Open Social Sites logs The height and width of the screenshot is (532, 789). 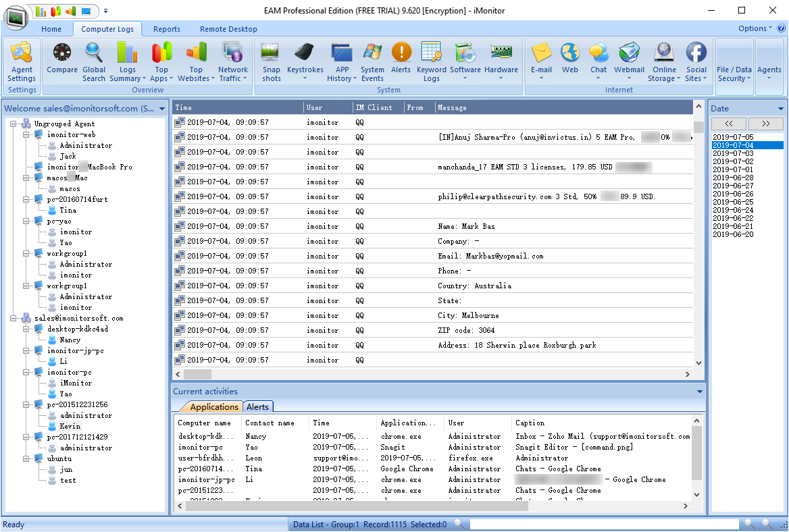(696, 62)
